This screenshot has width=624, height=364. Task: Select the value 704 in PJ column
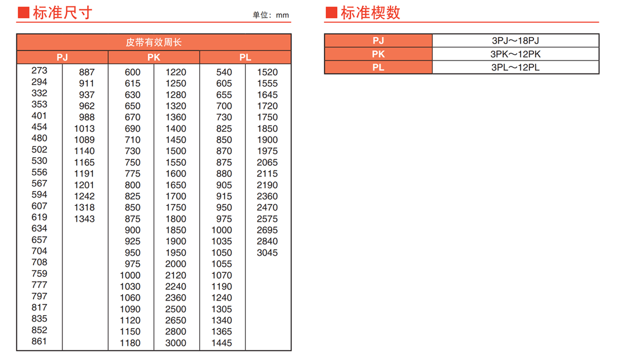39,251
